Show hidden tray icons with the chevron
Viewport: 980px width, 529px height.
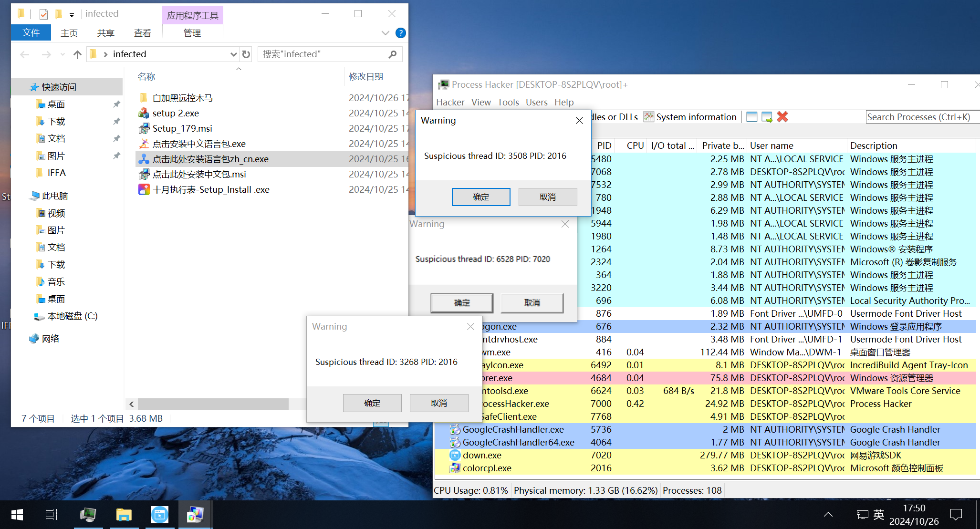coord(828,515)
